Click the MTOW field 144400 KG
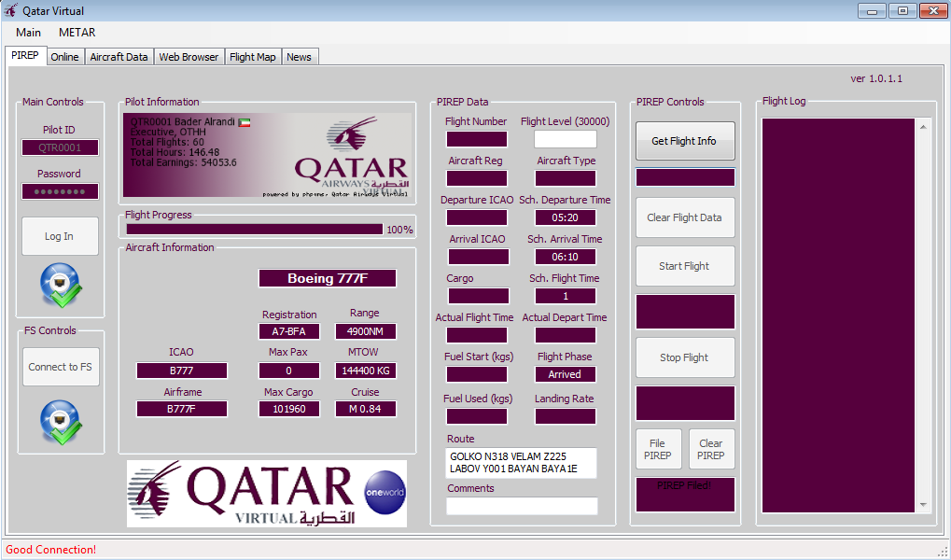This screenshot has height=560, width=951. 366,371
